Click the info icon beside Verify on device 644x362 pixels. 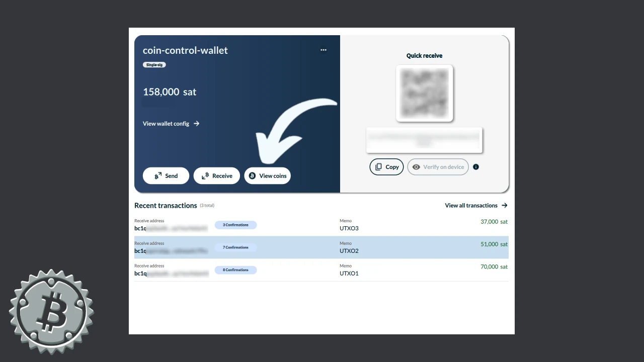[476, 167]
